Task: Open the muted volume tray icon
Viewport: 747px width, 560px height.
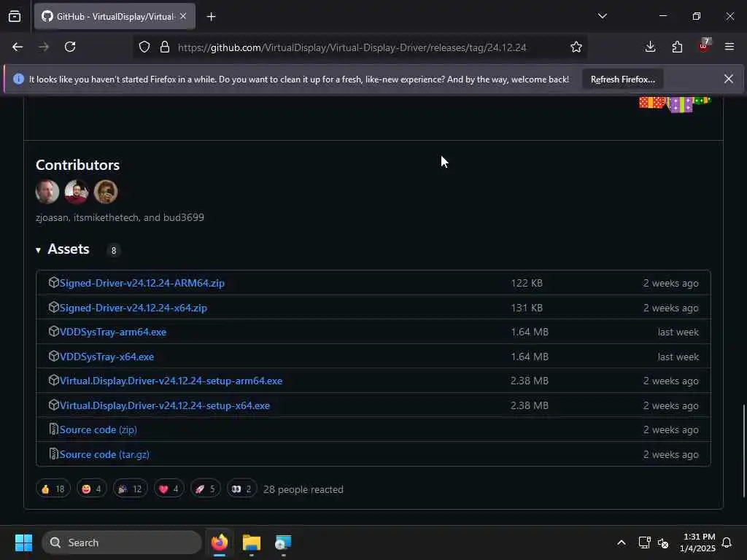Action: pyautogui.click(x=662, y=542)
